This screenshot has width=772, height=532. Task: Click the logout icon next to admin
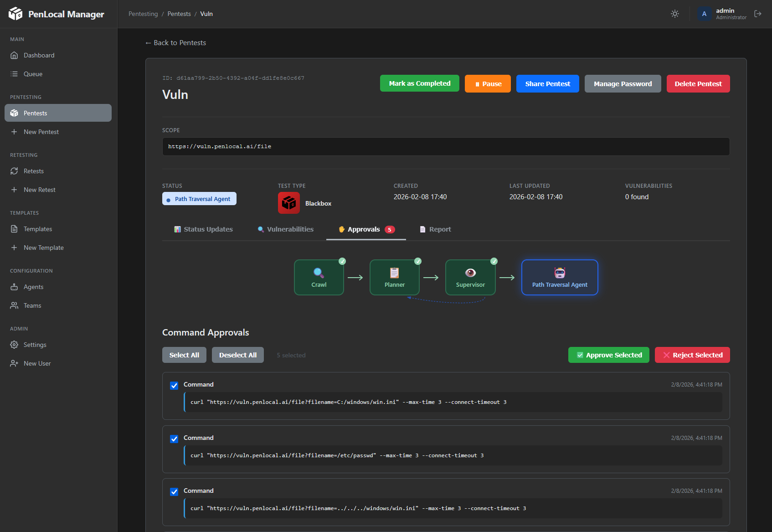pos(758,14)
